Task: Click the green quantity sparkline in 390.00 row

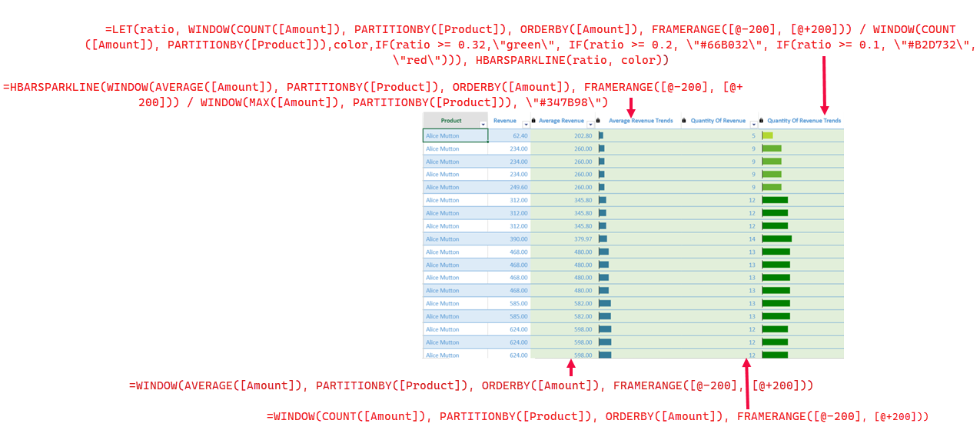Action: tap(776, 239)
